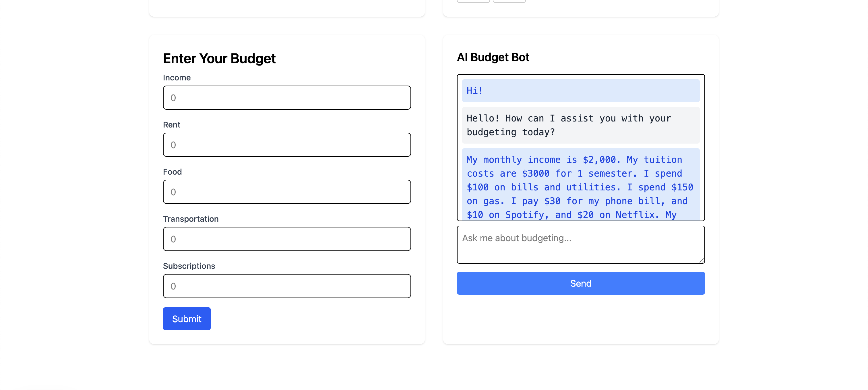Click the Food label text
This screenshot has width=868, height=390.
[x=172, y=172]
